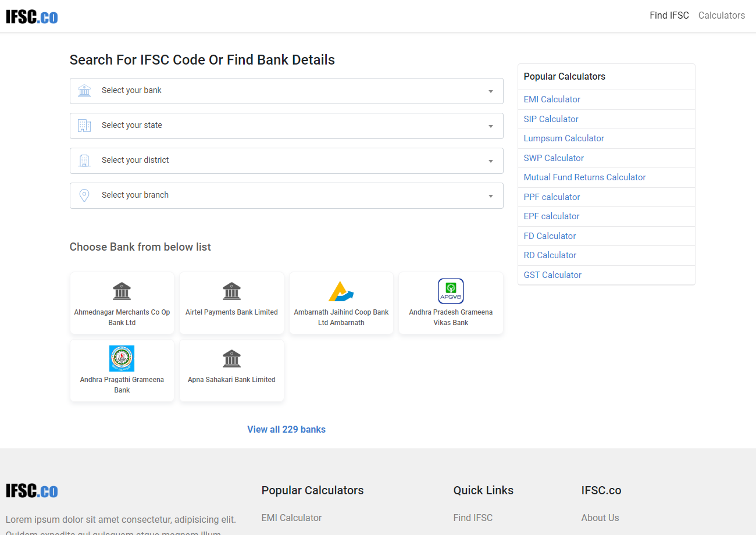Click Popular Calculators sidebar heading

(x=565, y=77)
